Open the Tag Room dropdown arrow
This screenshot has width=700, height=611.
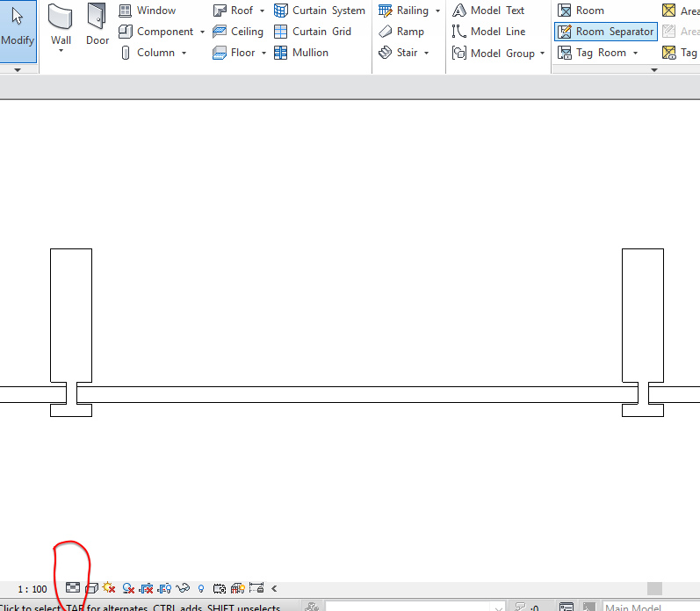[635, 53]
